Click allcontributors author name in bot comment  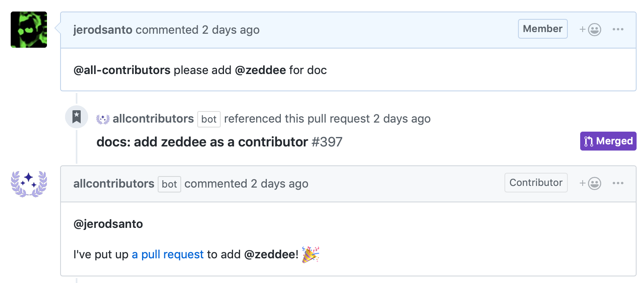click(x=114, y=184)
